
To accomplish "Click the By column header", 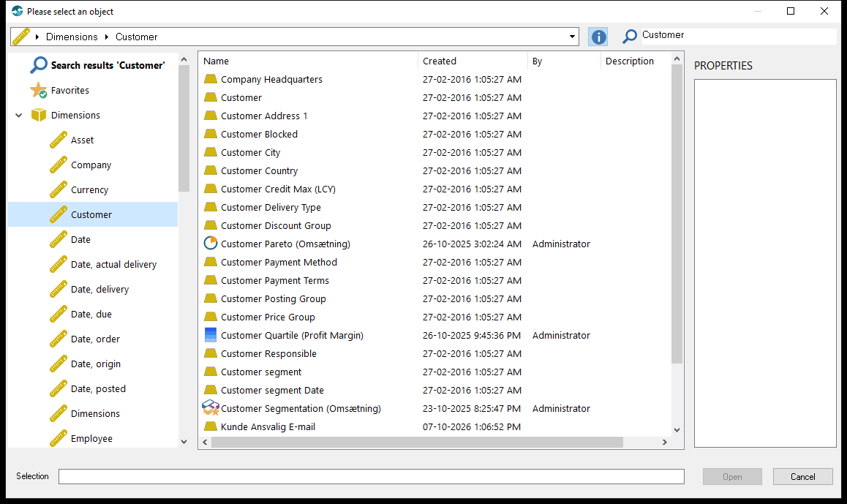I will point(564,61).
